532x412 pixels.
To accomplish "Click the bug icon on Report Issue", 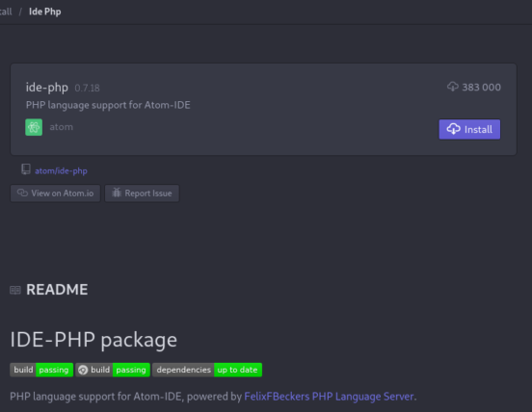I will pos(117,193).
